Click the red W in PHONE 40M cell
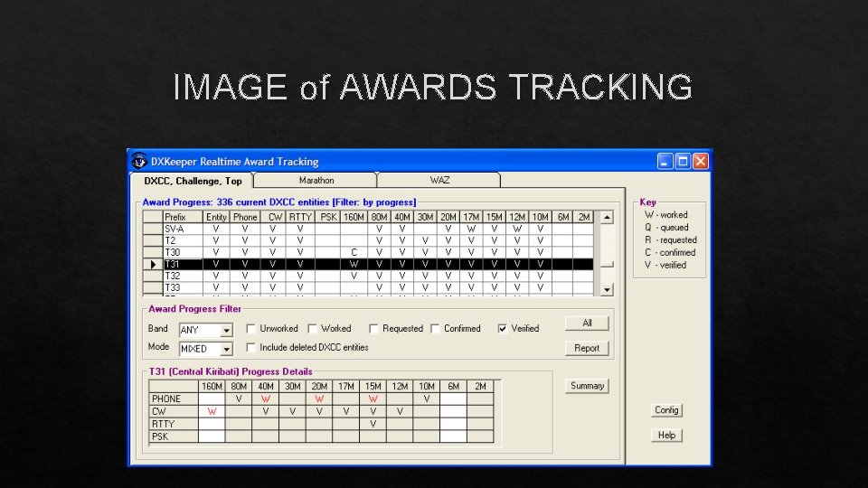The width and height of the screenshot is (868, 488). (x=266, y=399)
